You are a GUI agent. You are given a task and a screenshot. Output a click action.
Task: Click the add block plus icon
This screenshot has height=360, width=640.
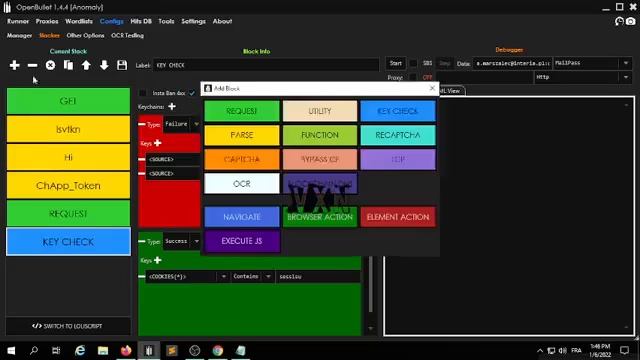click(15, 65)
